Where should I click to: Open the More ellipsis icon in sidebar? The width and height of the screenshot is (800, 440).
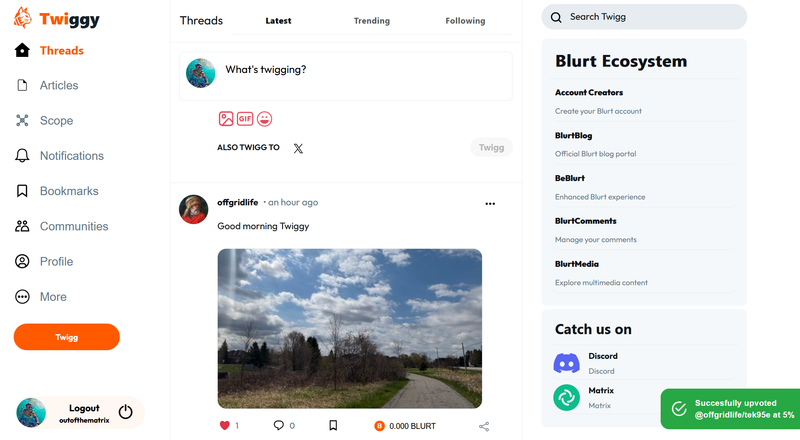tap(22, 297)
